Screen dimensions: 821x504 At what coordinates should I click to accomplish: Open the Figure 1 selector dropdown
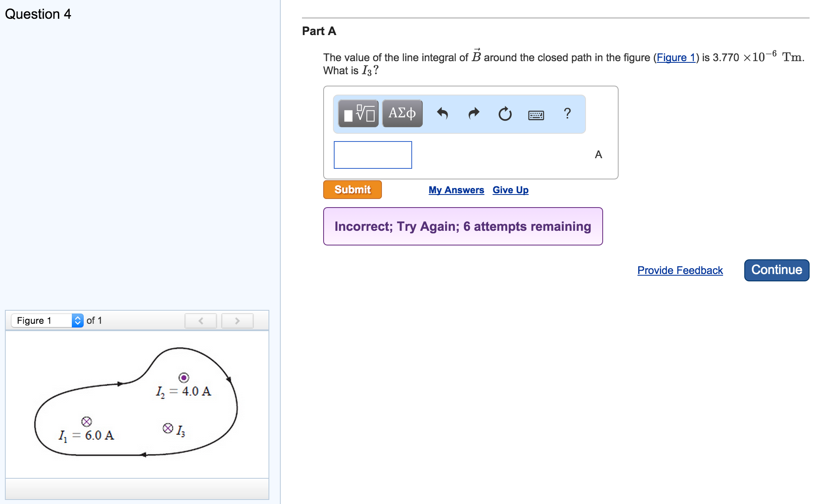47,321
